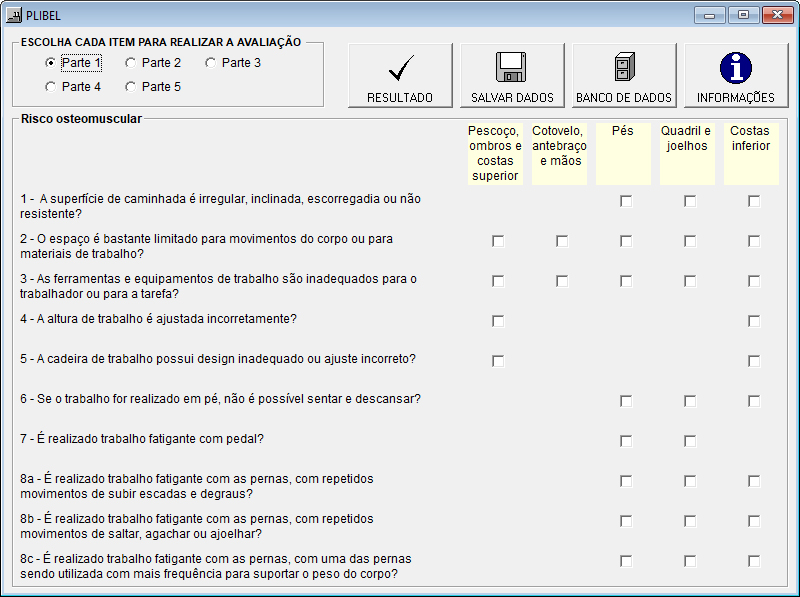Click the PLIBEL title bar app icon
Screen dimensions: 800x597
pos(14,15)
